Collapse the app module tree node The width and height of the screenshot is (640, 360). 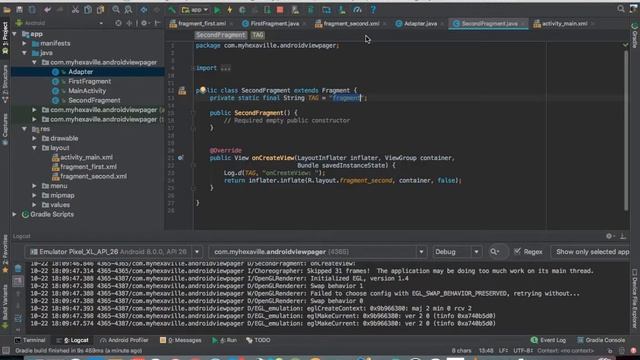click(x=15, y=34)
